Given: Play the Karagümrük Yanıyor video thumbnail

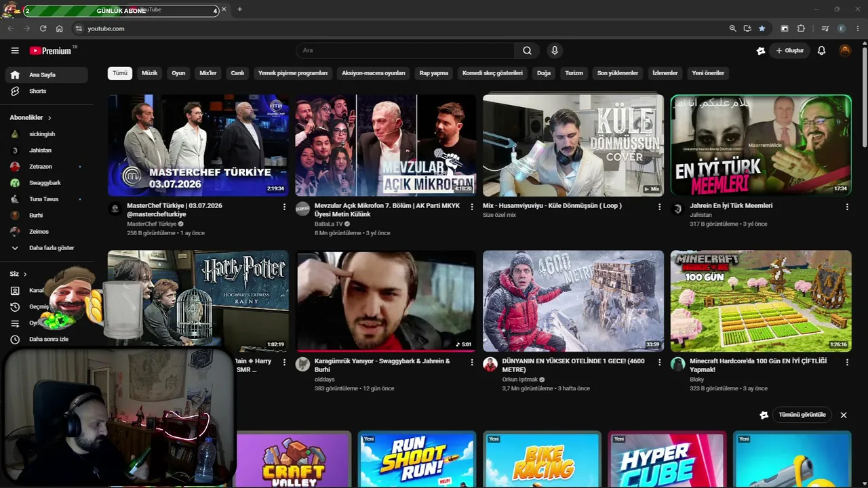Looking at the screenshot, I should tap(385, 301).
